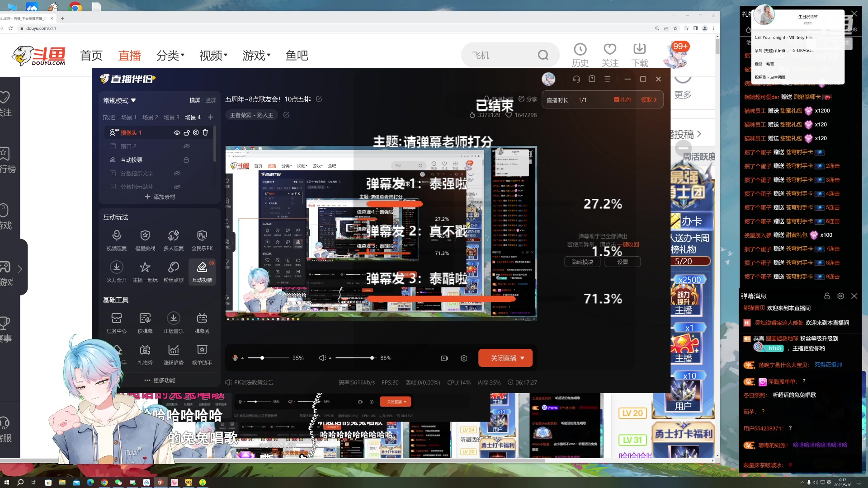Switch to 场景 1 scene tab
Image resolution: width=868 pixels, height=488 pixels.
click(x=129, y=117)
